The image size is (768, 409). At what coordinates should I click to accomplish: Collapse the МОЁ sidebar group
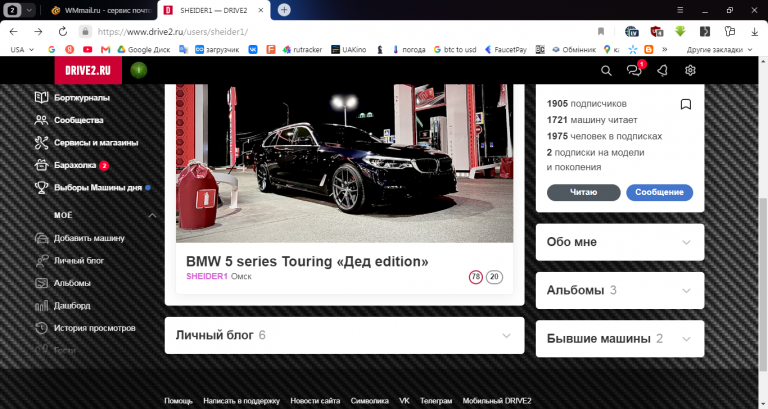152,216
